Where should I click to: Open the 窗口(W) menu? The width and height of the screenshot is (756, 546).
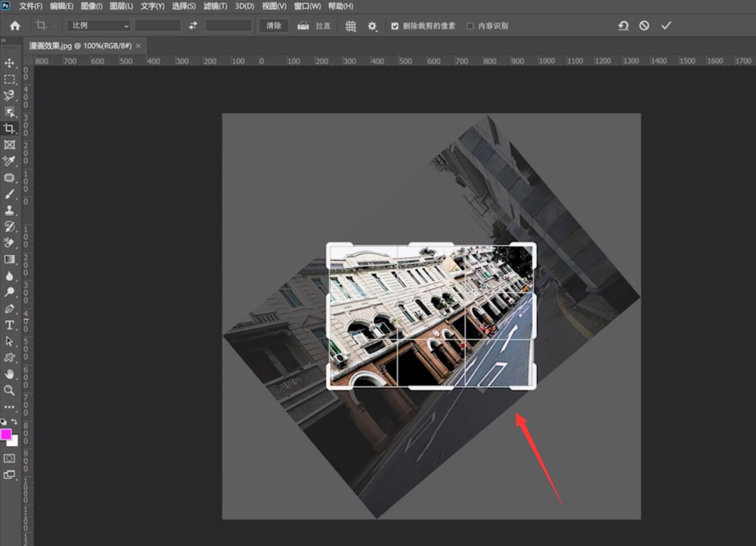point(307,6)
